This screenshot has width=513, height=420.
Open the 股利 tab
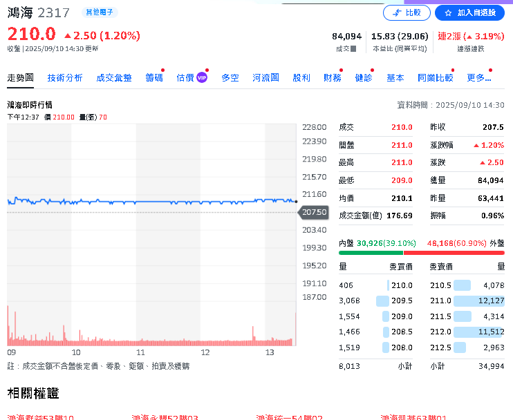(x=301, y=78)
